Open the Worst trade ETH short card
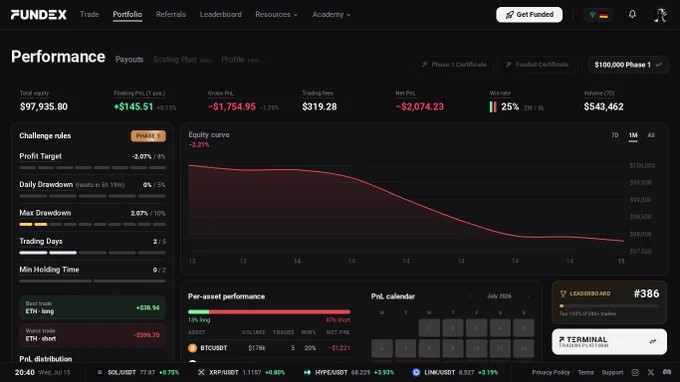 92,335
